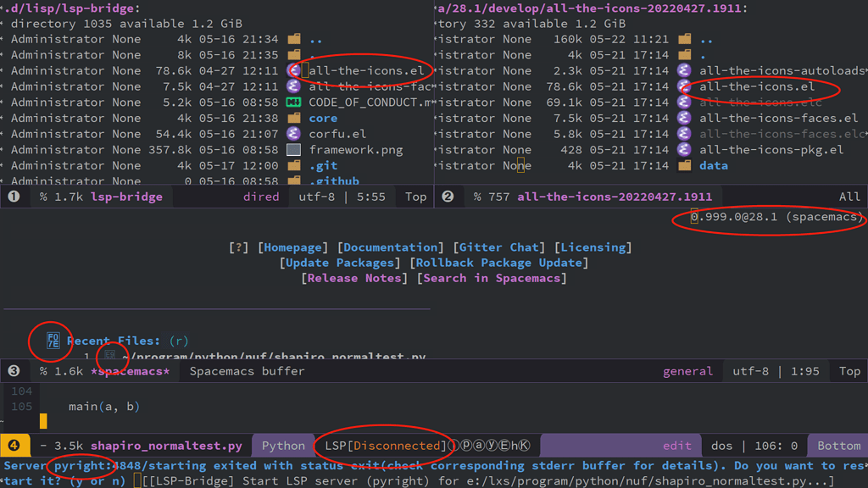The width and height of the screenshot is (868, 488).
Task: Click the dired mode name on lsp-bridge modeline
Action: (x=261, y=196)
